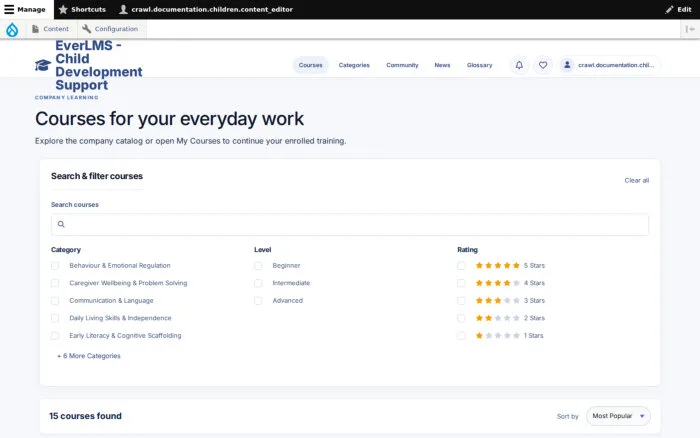This screenshot has width=700, height=438.
Task: Click the toolbar orientation toggle icon
Action: click(x=690, y=29)
